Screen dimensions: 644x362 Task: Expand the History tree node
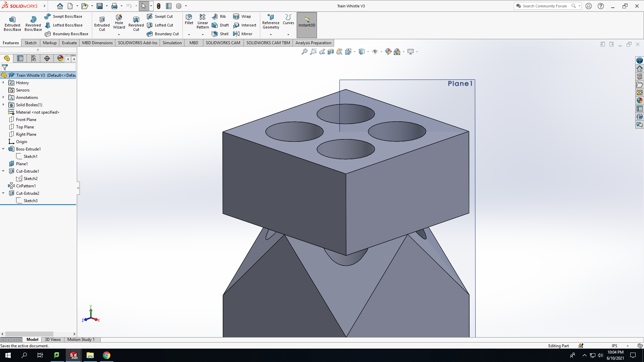pyautogui.click(x=3, y=82)
